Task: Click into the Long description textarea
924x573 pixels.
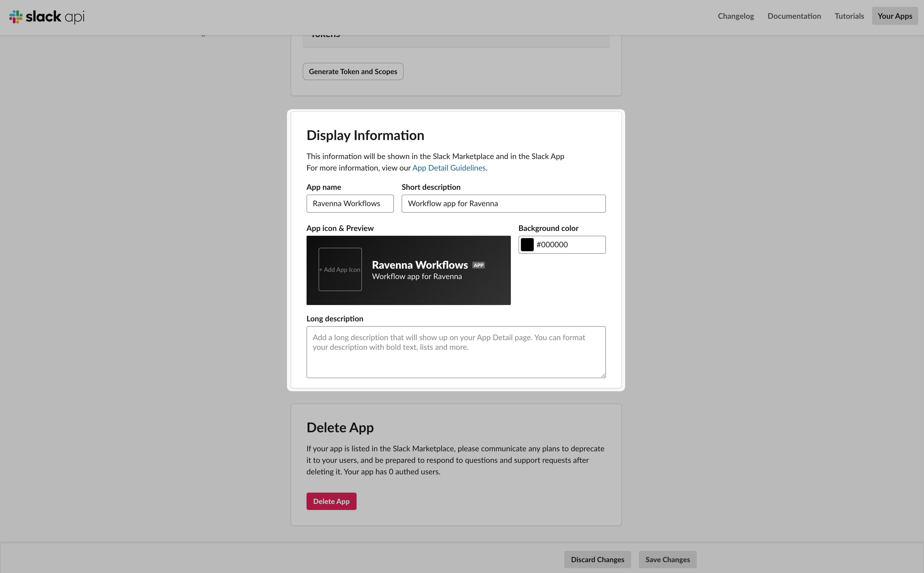Action: point(456,352)
